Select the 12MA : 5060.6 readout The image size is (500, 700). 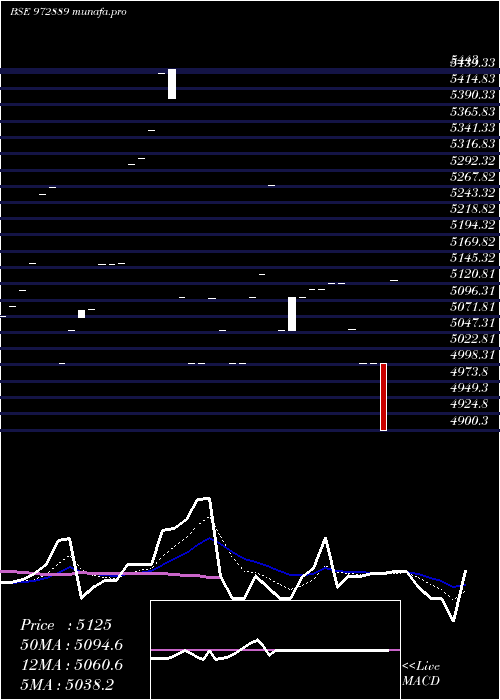72,665
